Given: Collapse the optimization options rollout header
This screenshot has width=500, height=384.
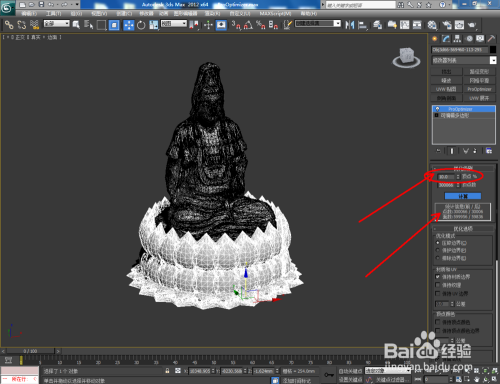Looking at the screenshot, I should click(x=463, y=229).
